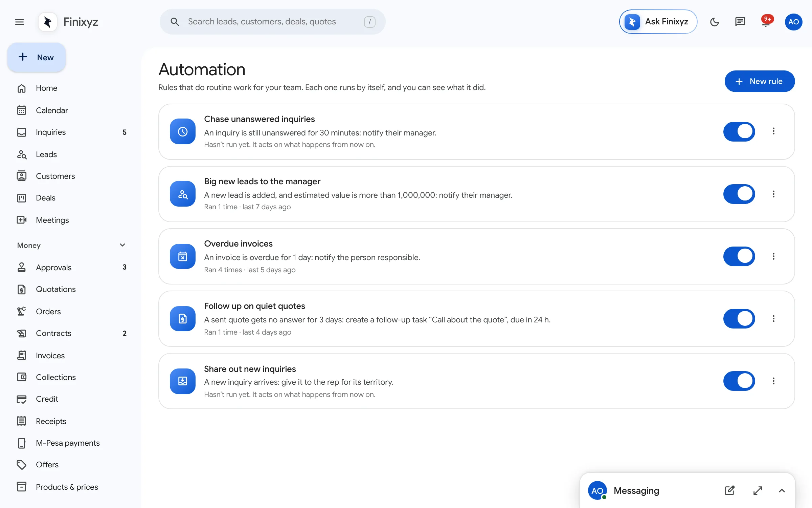The width and height of the screenshot is (812, 508).
Task: Open Customers in the sidebar
Action: 71,176
